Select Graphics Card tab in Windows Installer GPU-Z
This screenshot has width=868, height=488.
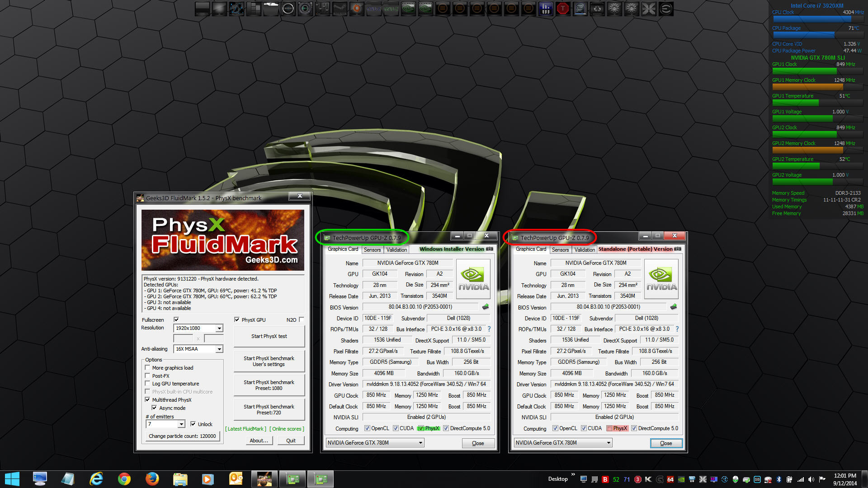[x=343, y=249]
